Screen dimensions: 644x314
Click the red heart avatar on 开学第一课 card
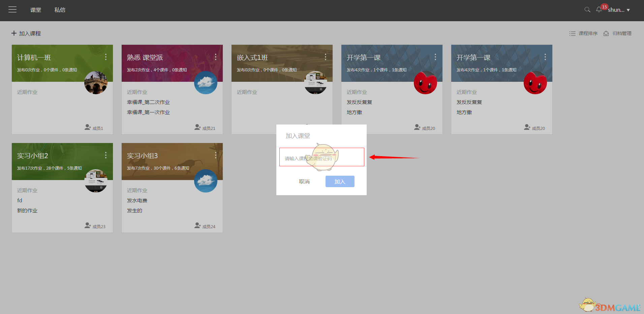click(x=425, y=83)
